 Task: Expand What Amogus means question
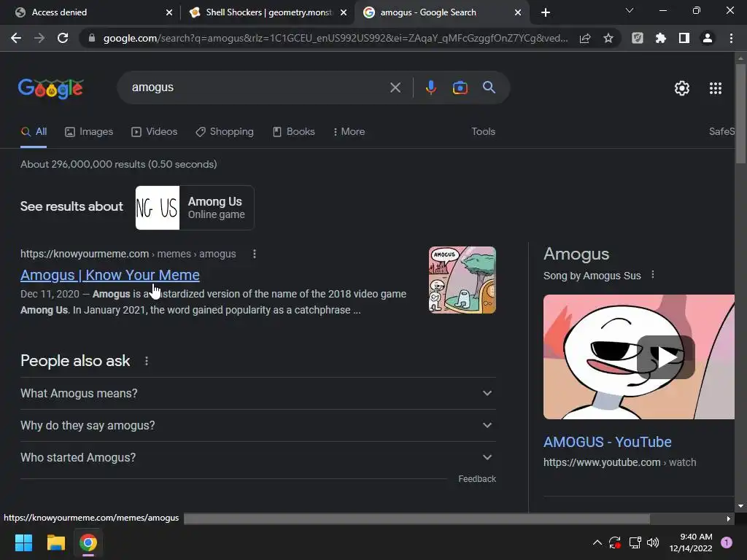click(258, 393)
